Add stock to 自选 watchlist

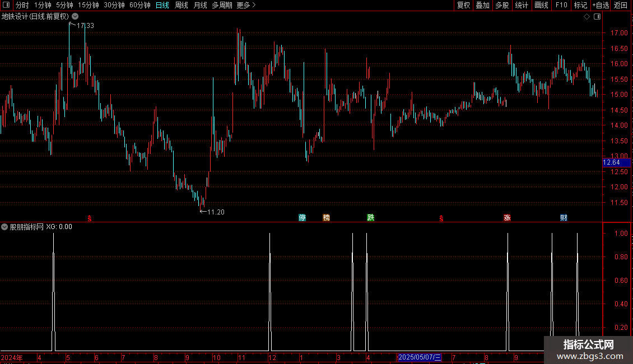[601, 5]
